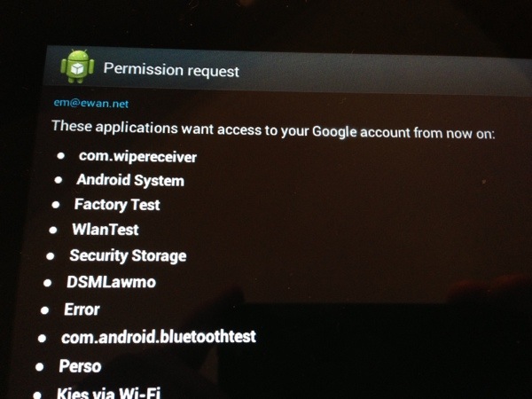Tap the Android System entry
Viewport: 532px width, 399px height.
(x=130, y=181)
